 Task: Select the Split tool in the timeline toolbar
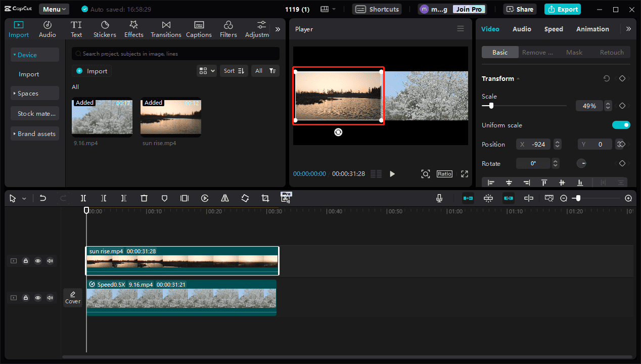83,198
